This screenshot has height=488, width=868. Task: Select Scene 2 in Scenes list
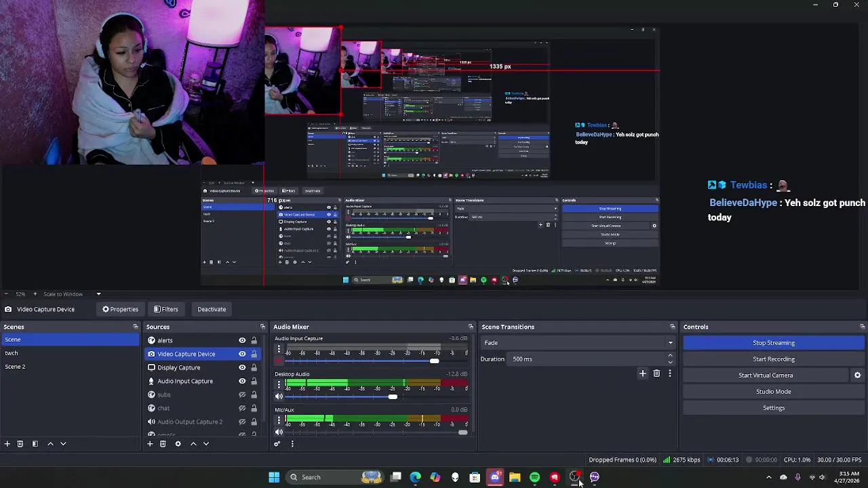click(x=69, y=367)
